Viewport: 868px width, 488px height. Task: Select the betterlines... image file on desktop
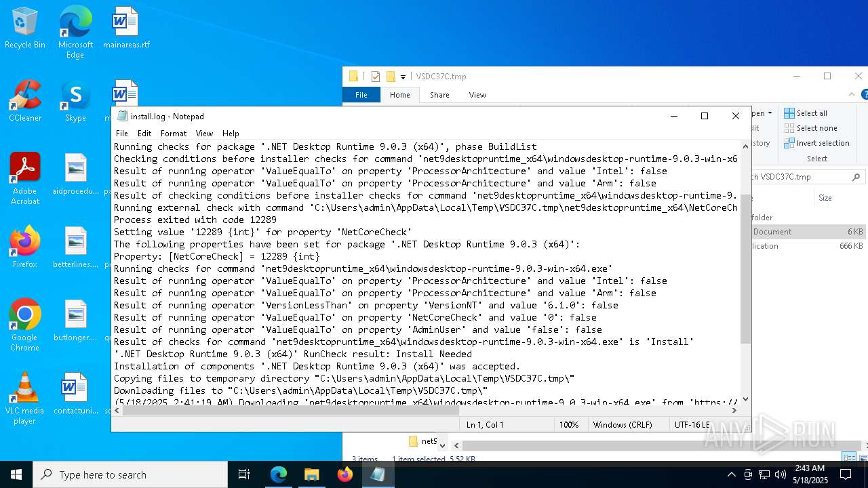75,247
